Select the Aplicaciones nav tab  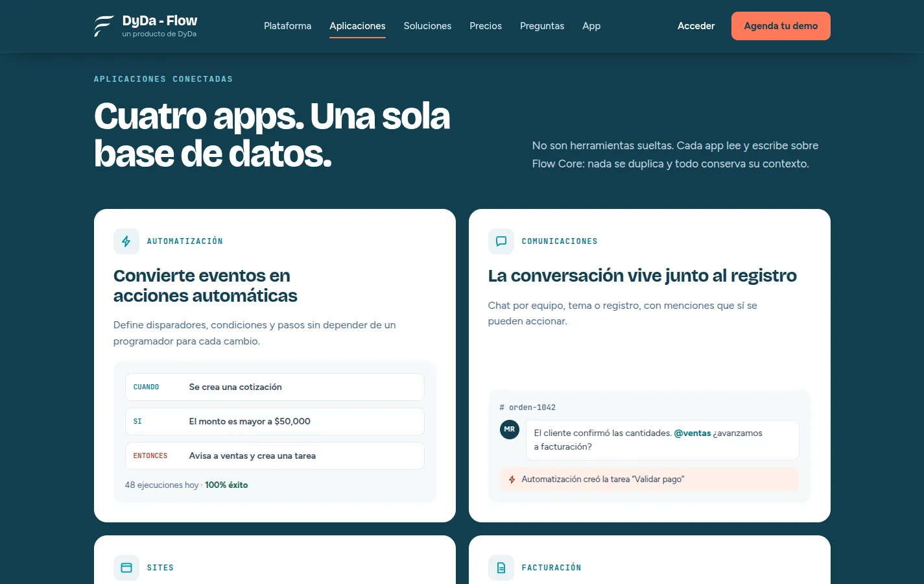coord(357,26)
